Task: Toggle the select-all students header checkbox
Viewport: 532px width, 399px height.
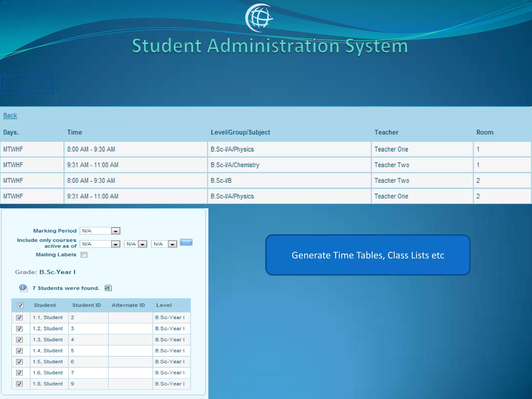Action: click(x=21, y=305)
